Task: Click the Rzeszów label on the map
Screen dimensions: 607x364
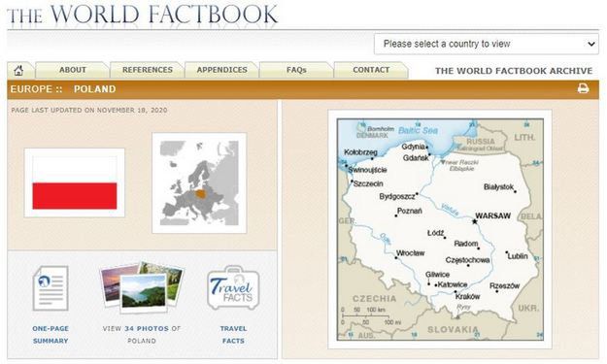Action: 504,286
